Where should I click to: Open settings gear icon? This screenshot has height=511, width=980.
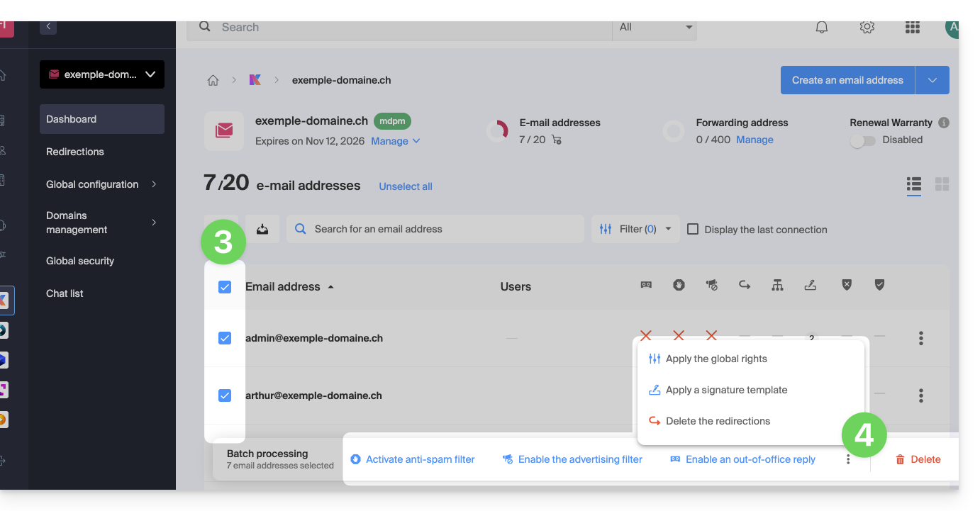pyautogui.click(x=867, y=28)
